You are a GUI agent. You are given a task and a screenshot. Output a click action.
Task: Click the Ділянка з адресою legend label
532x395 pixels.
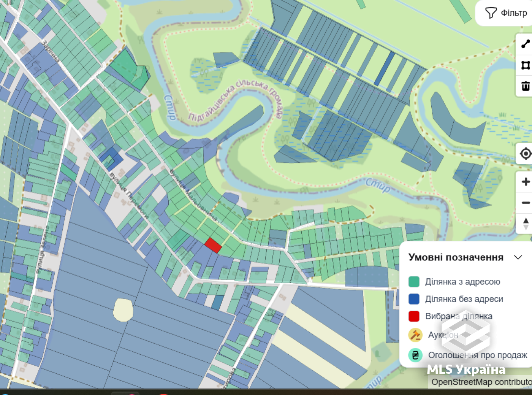click(462, 282)
